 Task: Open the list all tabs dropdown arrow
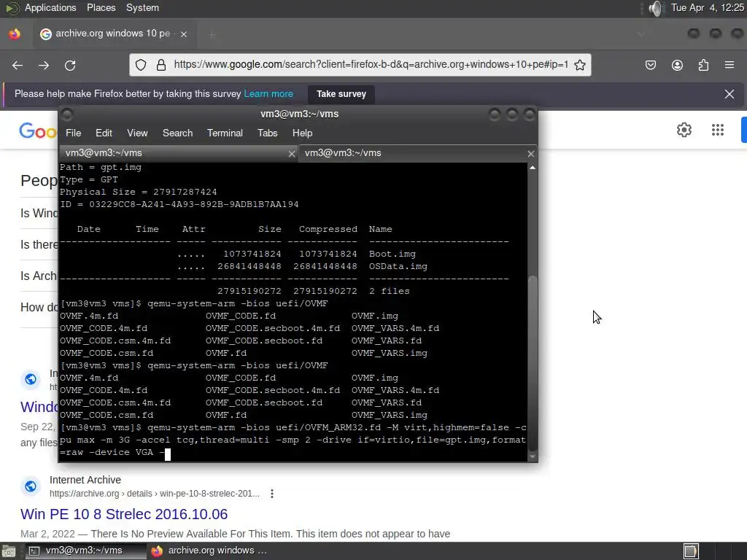641,34
